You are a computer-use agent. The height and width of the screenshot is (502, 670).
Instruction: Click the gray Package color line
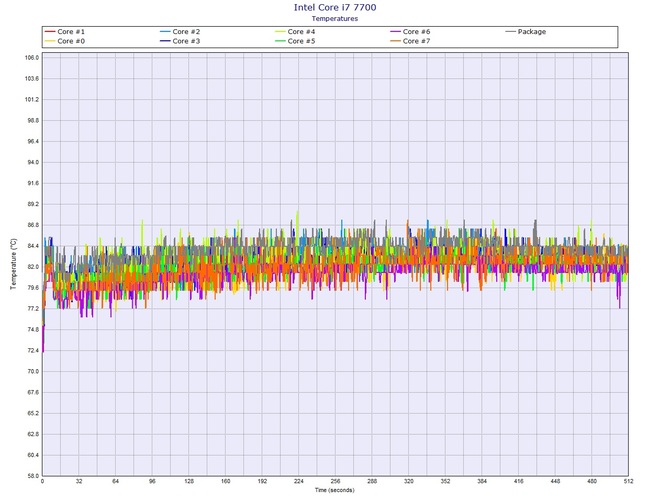click(x=510, y=32)
